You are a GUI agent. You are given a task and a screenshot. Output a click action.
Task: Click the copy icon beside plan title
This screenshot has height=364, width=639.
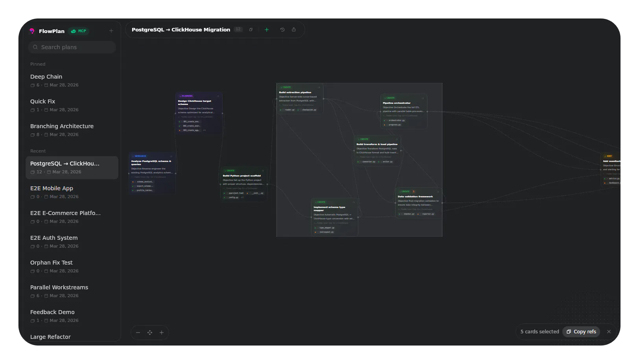pyautogui.click(x=251, y=29)
